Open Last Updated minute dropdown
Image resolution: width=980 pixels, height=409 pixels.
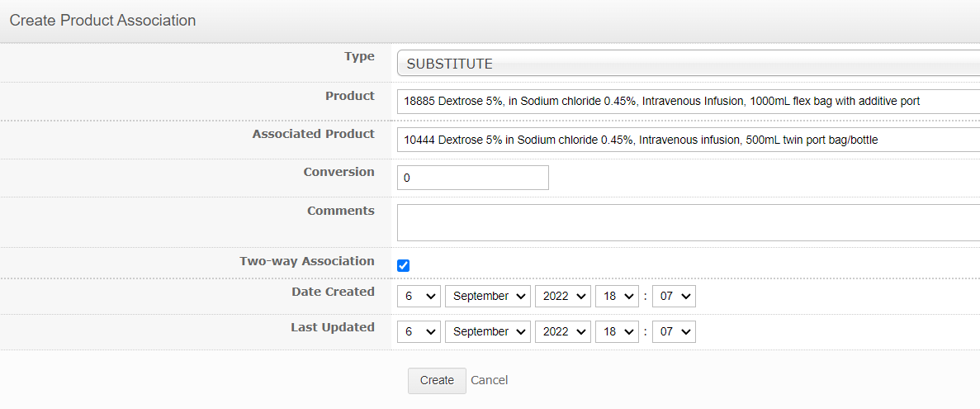[674, 331]
